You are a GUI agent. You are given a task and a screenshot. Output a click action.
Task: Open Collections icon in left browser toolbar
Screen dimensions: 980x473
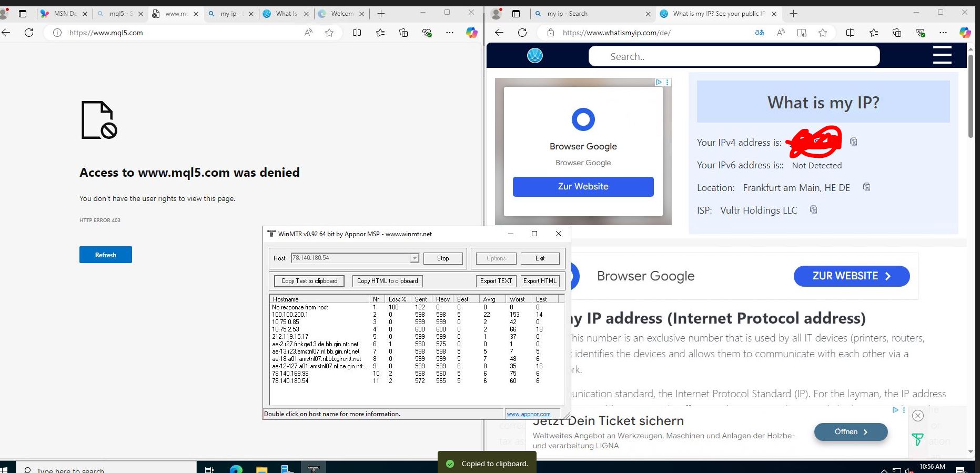tap(403, 33)
